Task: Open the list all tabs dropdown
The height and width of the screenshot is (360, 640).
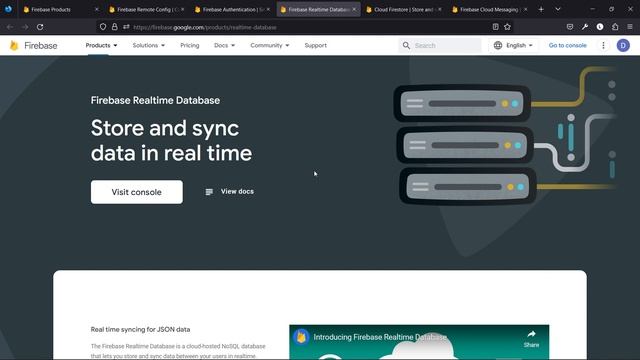Action: coord(558,9)
